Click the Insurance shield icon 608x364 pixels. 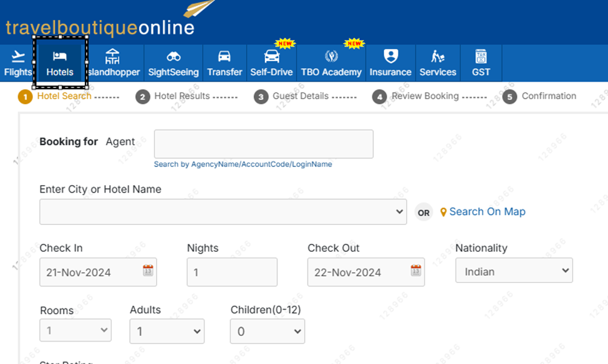click(x=390, y=57)
